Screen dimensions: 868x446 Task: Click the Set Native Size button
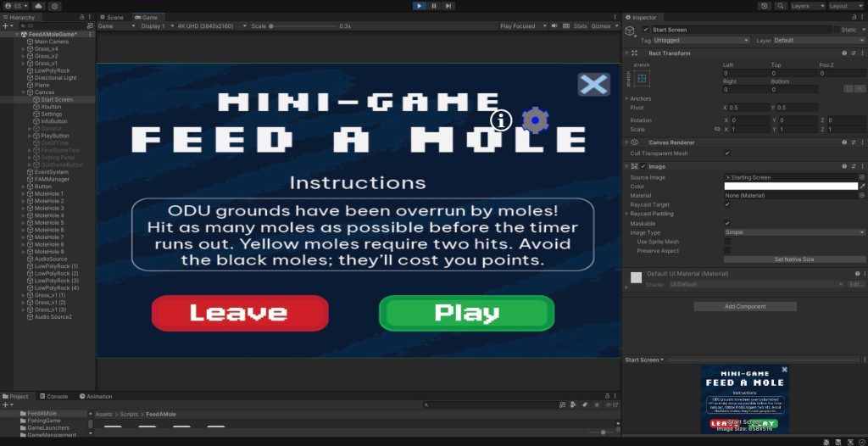coord(794,259)
